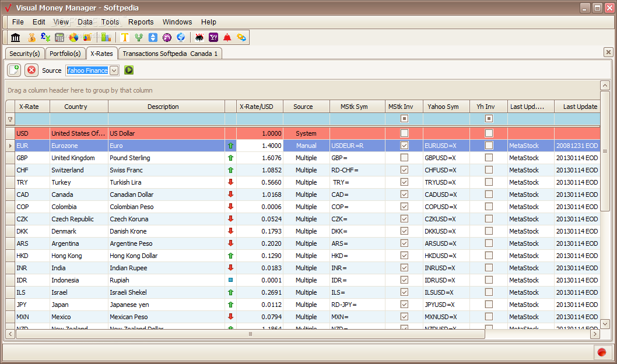617x364 pixels.
Task: Click the vertical scrollbar down arrow
Action: pos(605,324)
